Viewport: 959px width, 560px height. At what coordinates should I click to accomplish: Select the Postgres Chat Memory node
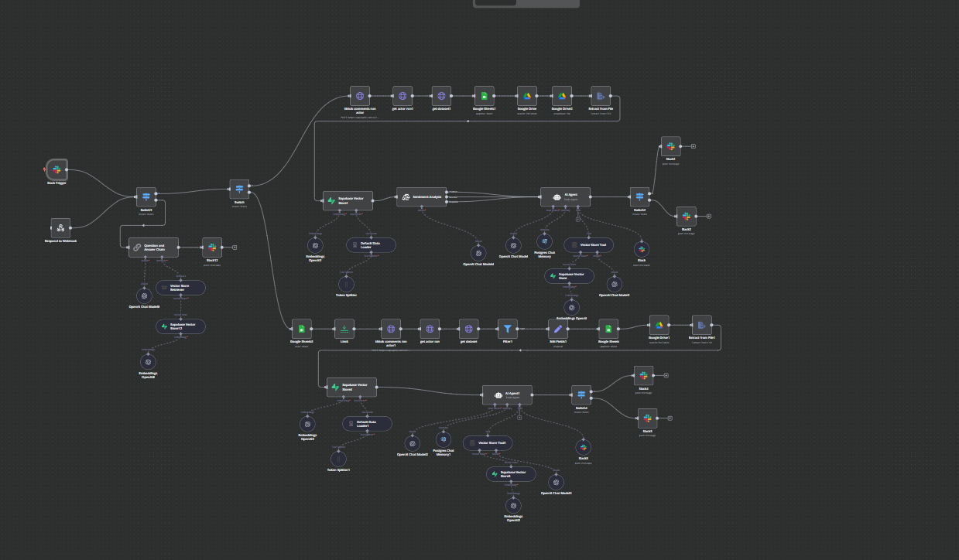(544, 241)
